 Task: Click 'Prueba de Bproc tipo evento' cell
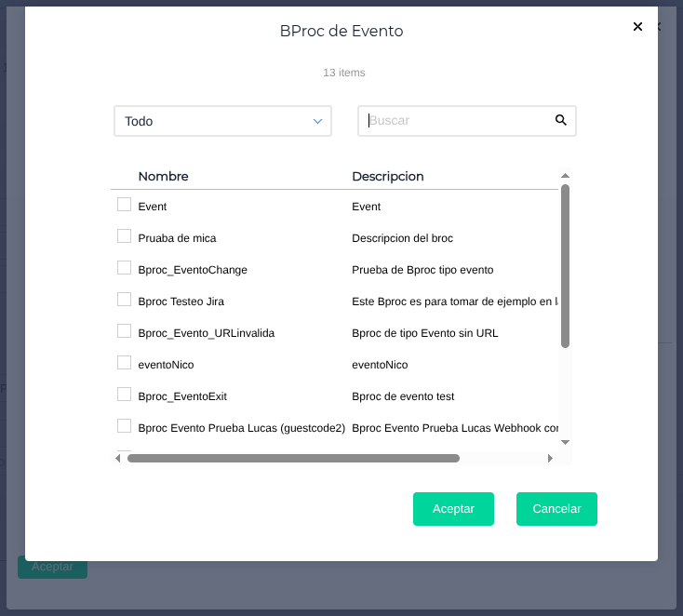pos(422,270)
